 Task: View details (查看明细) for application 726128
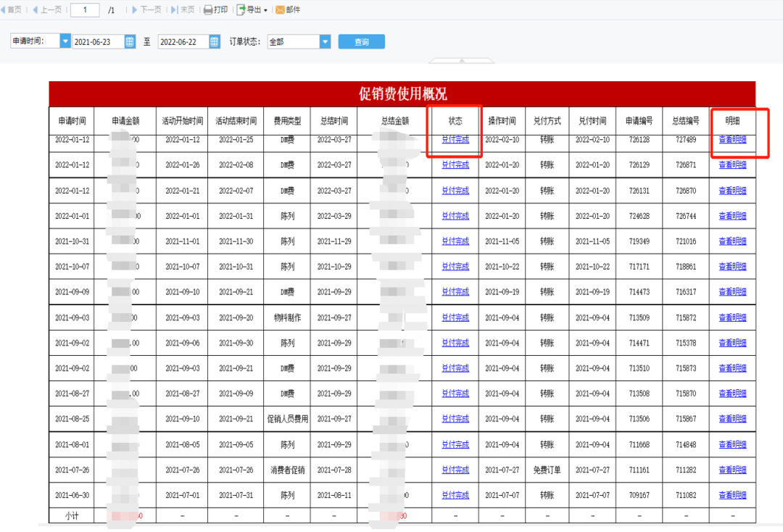point(732,140)
